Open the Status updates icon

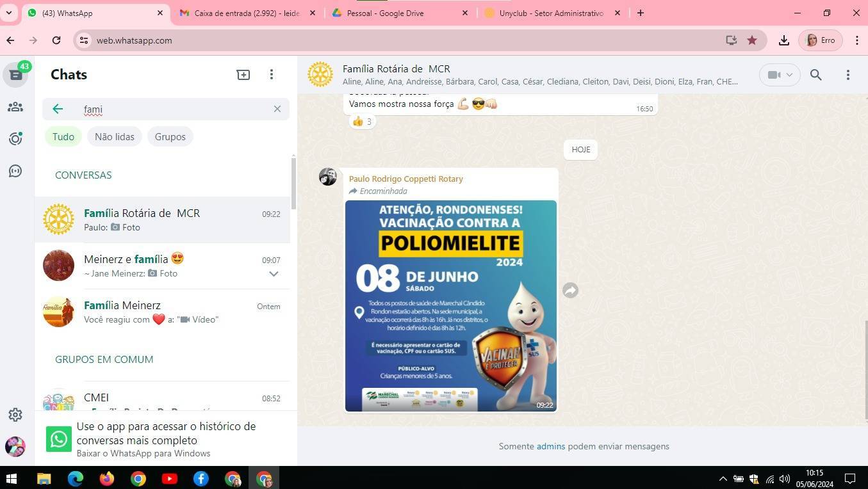15,139
